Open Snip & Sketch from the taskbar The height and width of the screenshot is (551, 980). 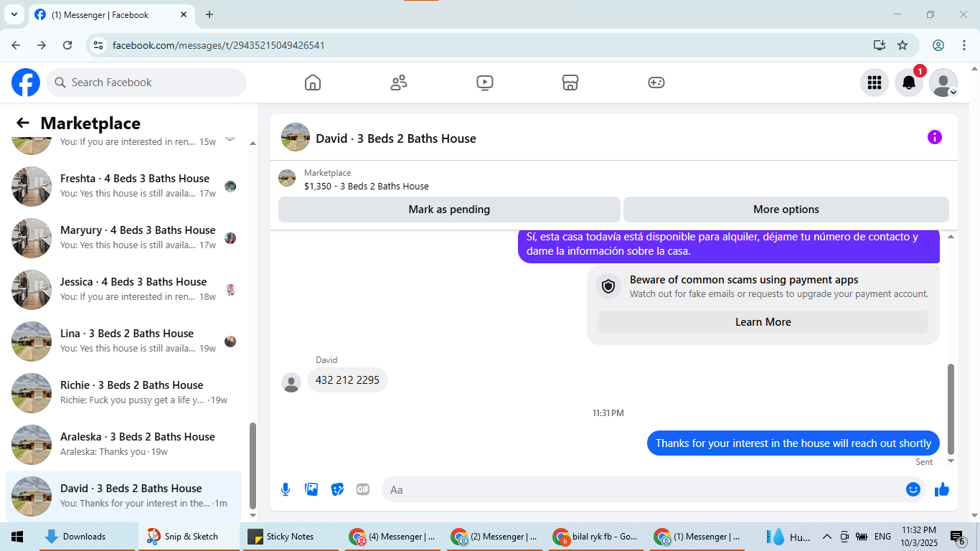coord(189,537)
